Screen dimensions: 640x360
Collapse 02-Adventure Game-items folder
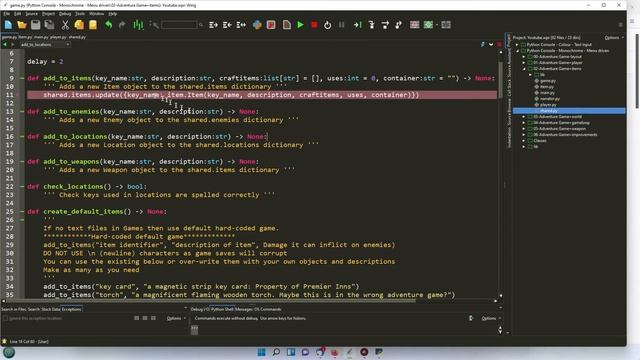pos(524,69)
